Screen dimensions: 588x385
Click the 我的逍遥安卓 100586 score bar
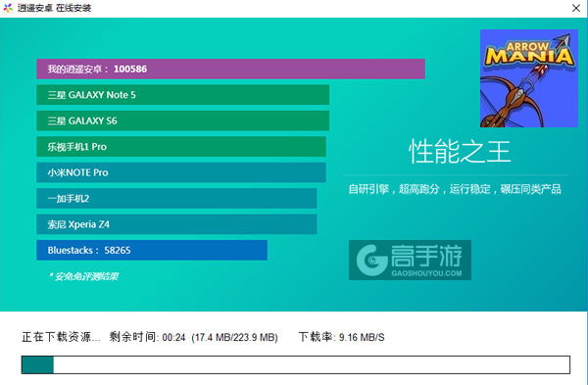230,69
